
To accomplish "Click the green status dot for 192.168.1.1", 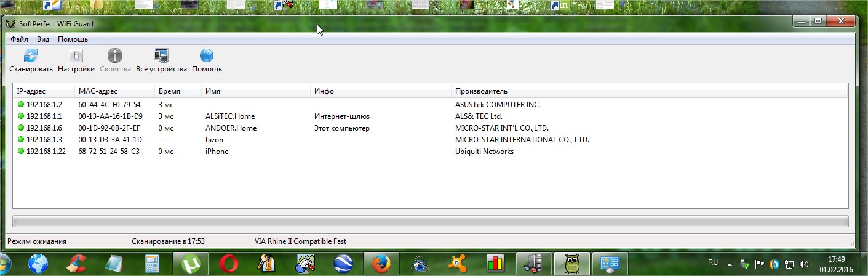I will click(x=21, y=116).
